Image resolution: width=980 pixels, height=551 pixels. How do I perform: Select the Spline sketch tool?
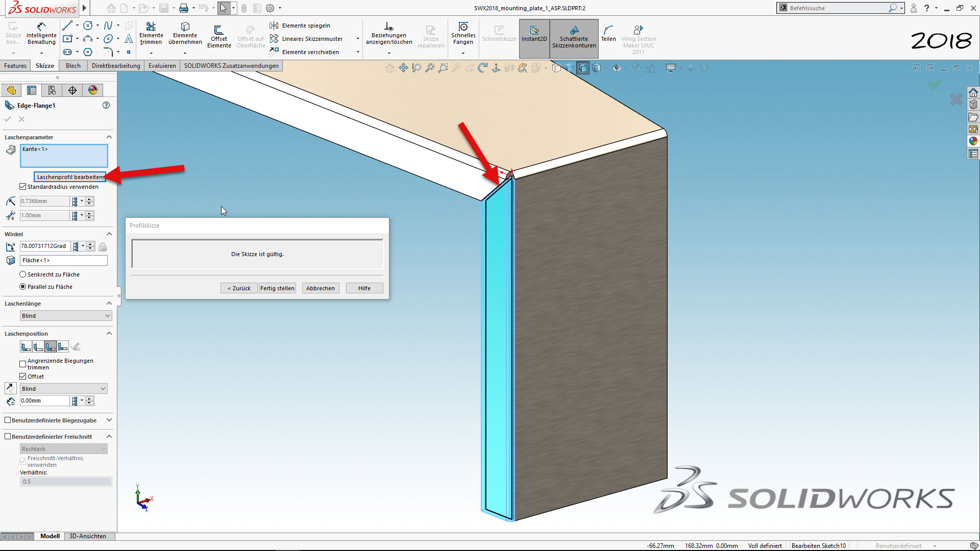(x=108, y=26)
